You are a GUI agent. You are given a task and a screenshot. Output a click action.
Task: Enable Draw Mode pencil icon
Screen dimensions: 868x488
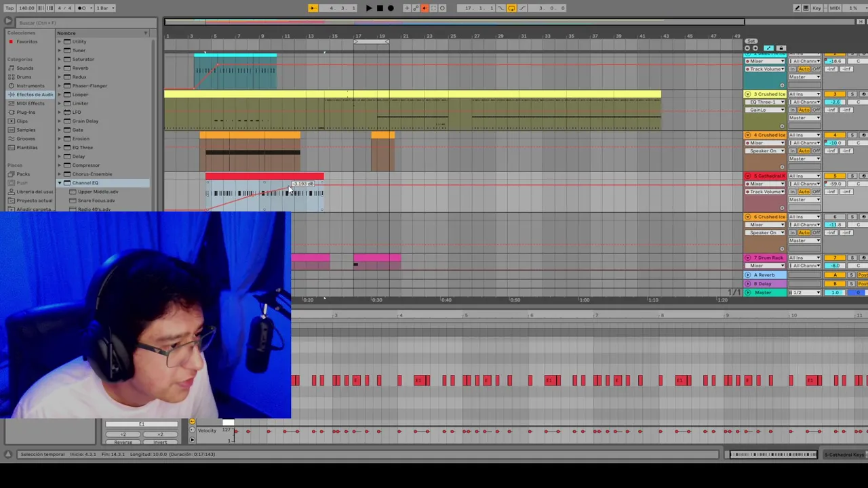797,8
